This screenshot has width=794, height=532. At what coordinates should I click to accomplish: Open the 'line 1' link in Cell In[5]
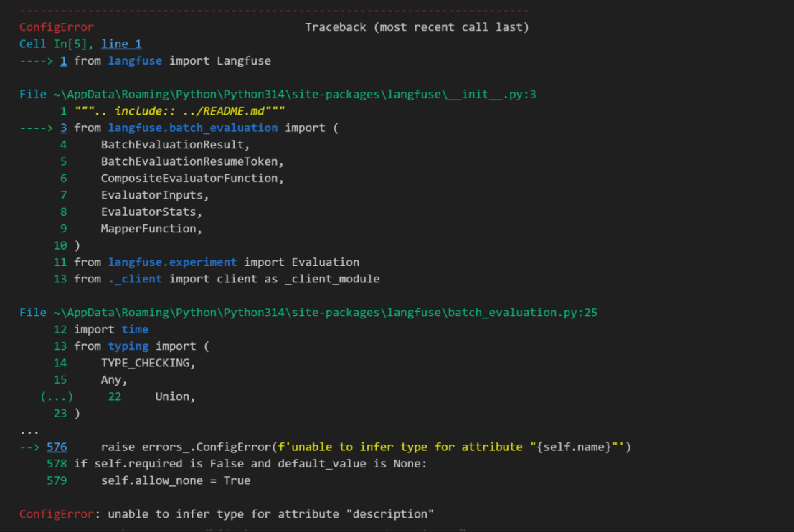coord(121,44)
